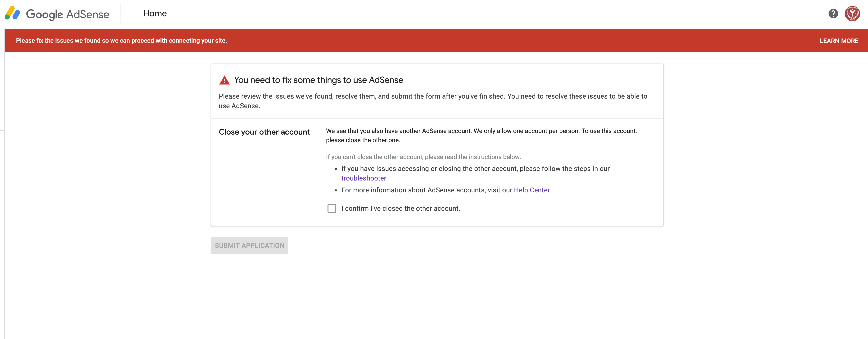Click 'We see that you also have' text

tap(481, 131)
